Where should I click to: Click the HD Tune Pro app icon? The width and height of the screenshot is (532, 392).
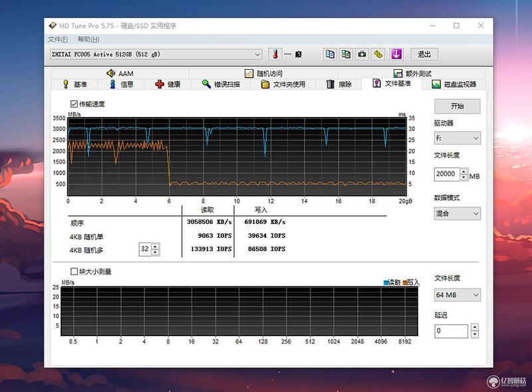click(x=53, y=26)
